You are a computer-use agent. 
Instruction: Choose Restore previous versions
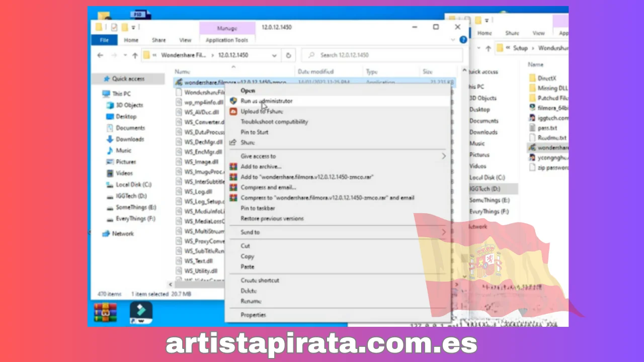click(272, 219)
